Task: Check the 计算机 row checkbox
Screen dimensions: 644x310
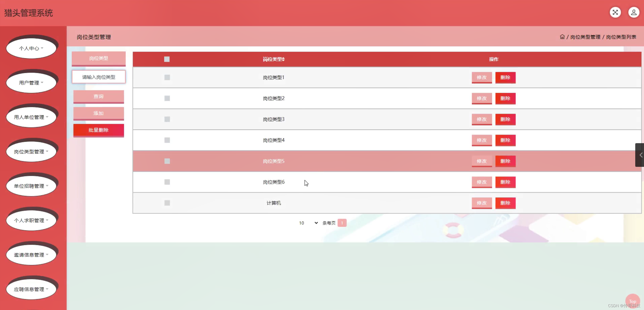Action: [167, 203]
